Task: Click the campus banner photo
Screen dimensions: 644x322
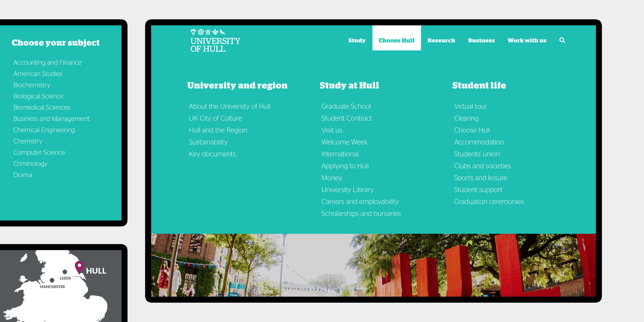Action: [373, 265]
